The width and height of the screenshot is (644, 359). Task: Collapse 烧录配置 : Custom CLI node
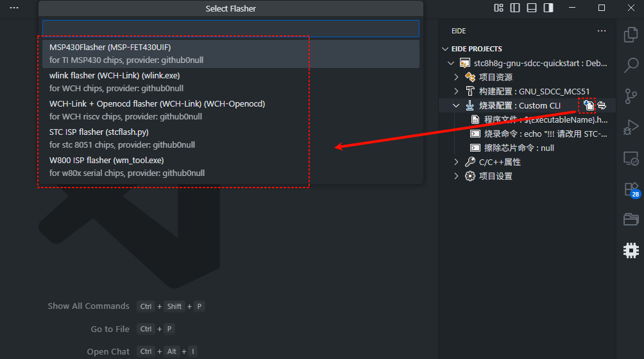click(x=456, y=106)
